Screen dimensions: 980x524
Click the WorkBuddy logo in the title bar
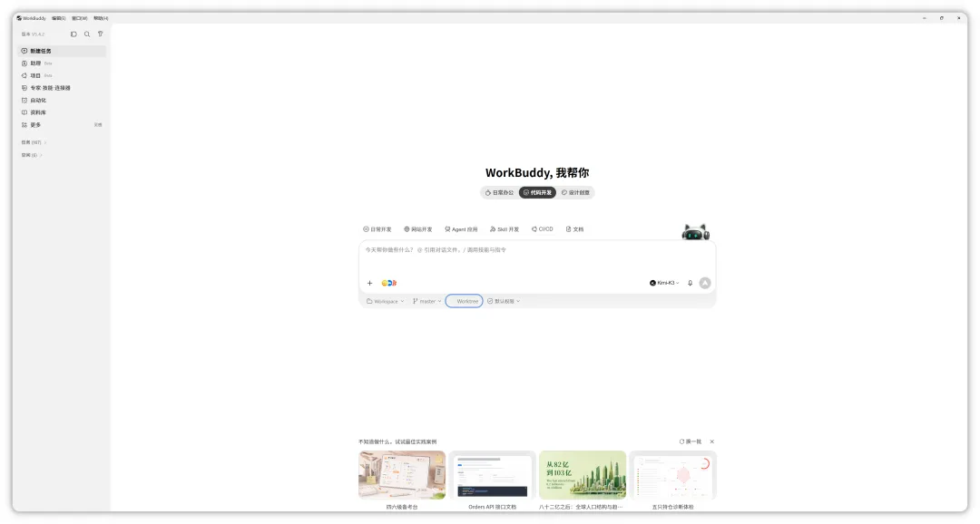[x=19, y=18]
